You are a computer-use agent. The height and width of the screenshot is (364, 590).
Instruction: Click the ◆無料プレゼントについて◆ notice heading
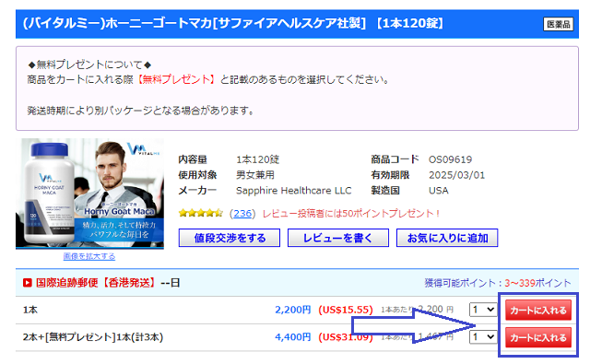coord(89,65)
